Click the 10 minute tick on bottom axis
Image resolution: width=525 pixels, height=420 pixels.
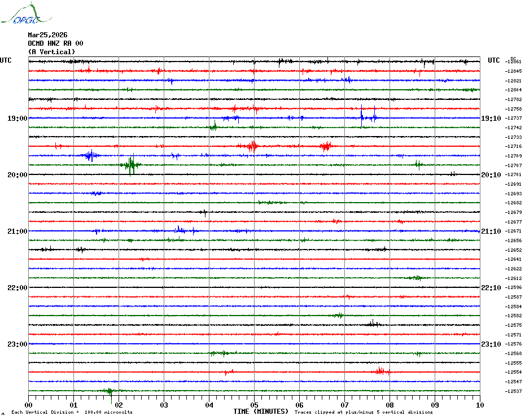(x=479, y=405)
